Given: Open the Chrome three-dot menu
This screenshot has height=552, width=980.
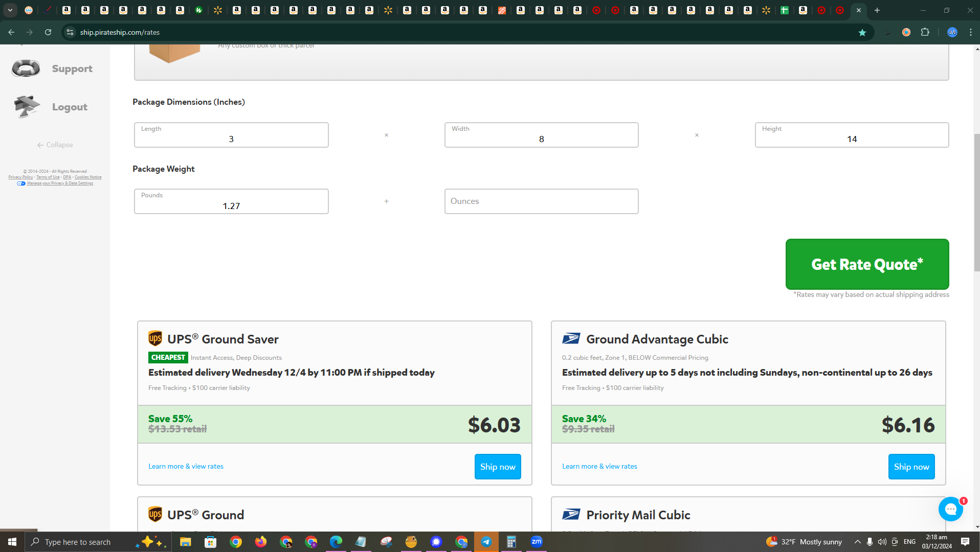Looking at the screenshot, I should 971,32.
